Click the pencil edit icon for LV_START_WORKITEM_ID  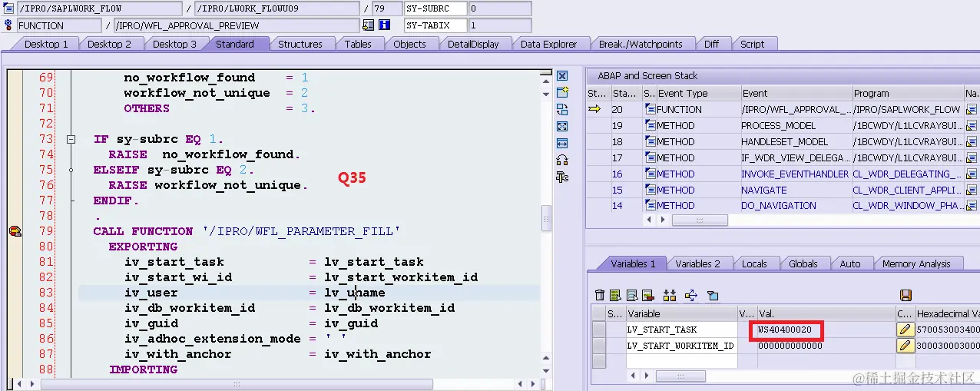click(905, 346)
